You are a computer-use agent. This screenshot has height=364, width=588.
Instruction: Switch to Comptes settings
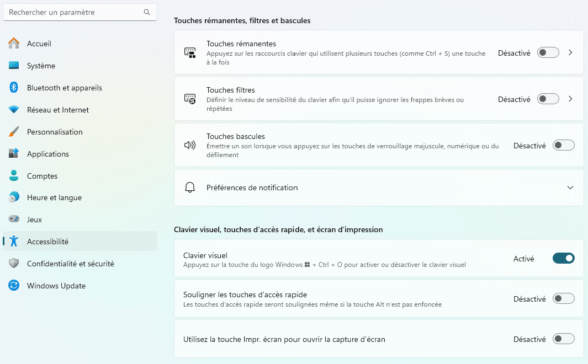42,175
